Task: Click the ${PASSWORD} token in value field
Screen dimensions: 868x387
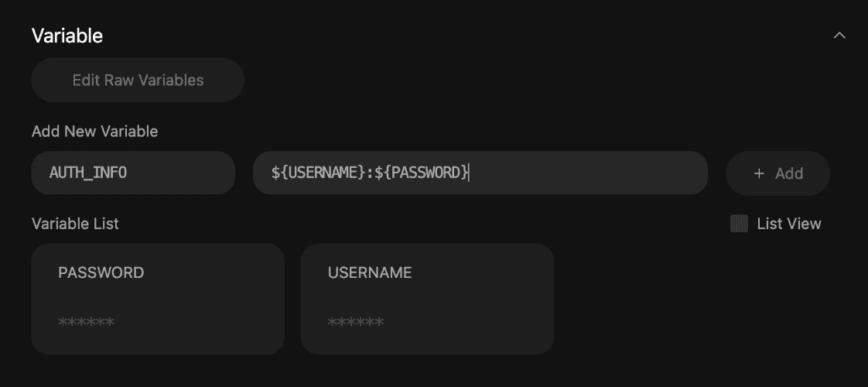Action: click(422, 173)
